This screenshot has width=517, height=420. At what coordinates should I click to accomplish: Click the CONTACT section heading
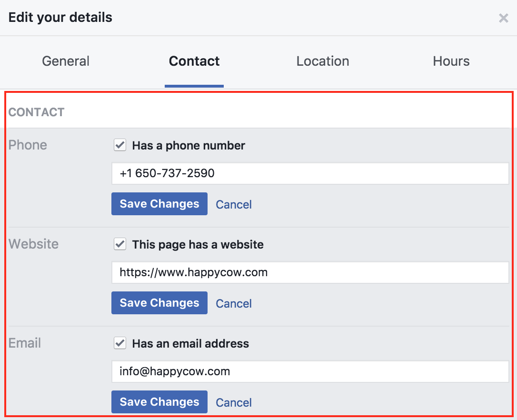click(x=36, y=112)
